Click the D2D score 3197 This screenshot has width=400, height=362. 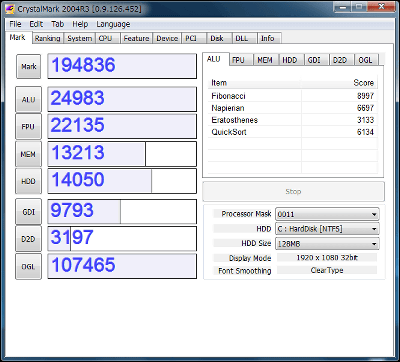click(122, 239)
